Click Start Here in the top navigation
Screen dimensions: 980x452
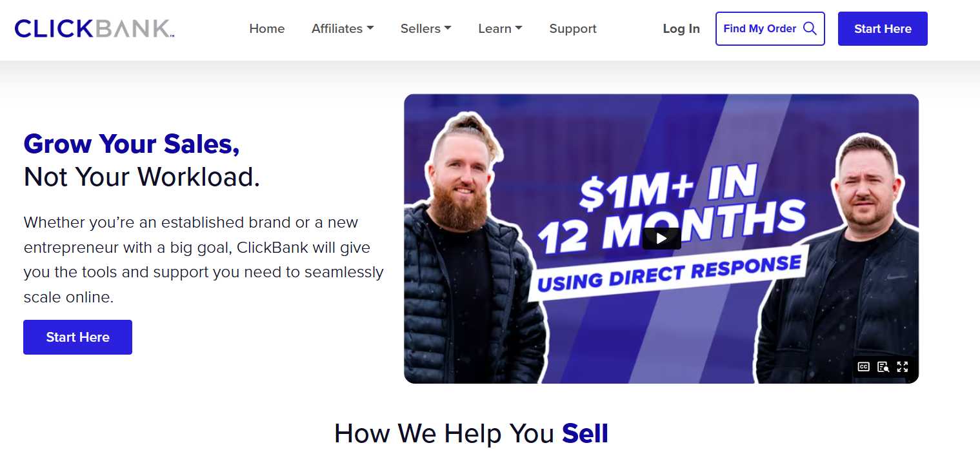pyautogui.click(x=883, y=28)
